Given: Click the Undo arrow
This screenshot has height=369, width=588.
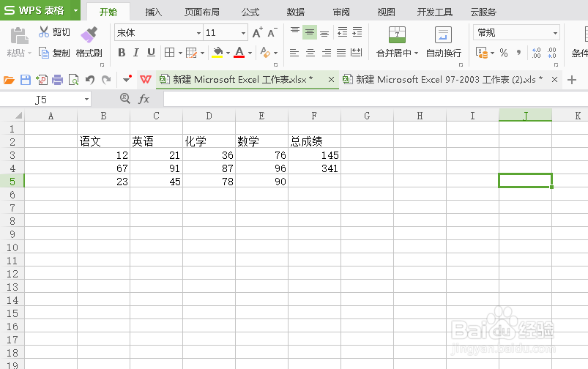Looking at the screenshot, I should (x=90, y=80).
